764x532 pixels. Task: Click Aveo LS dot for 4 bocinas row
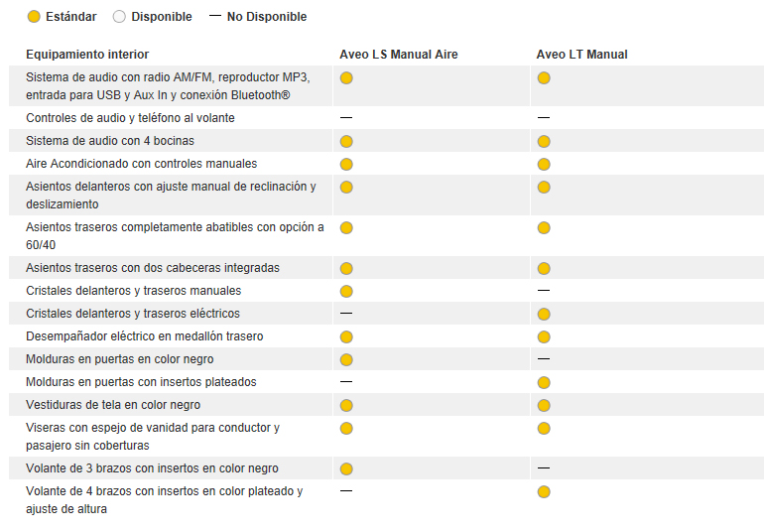[346, 141]
